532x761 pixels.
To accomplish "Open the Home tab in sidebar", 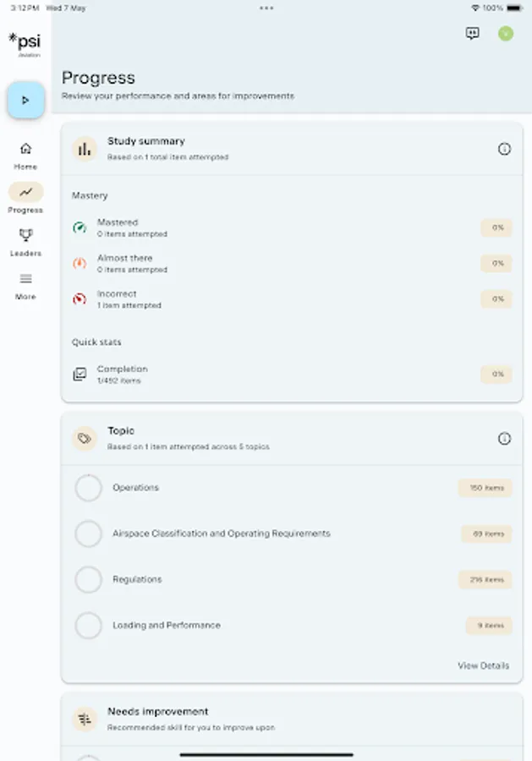I will 25,154.
